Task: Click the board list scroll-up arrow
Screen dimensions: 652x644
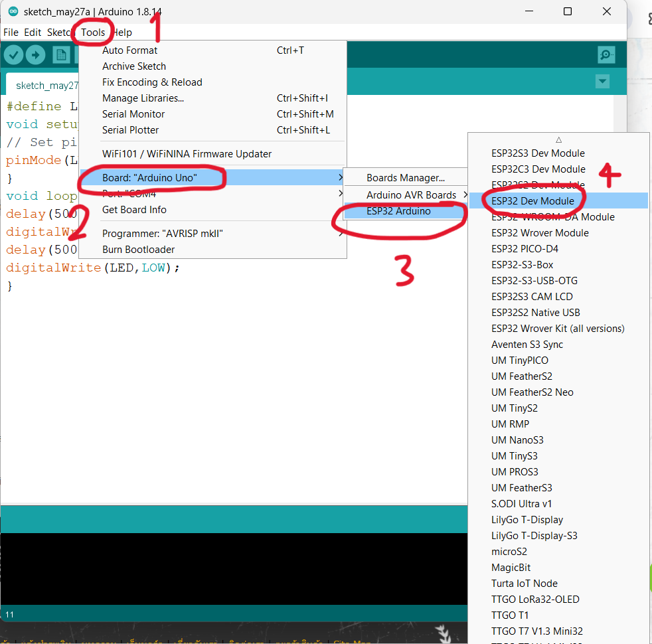Action: 558,139
